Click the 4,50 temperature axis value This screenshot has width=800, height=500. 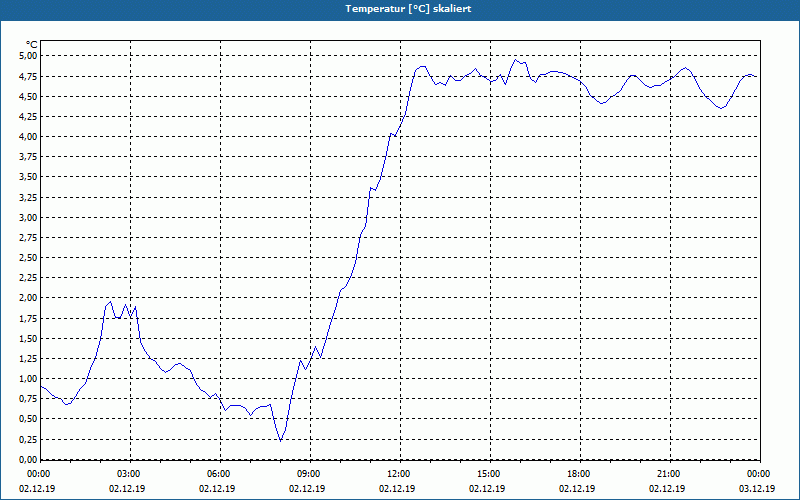(x=28, y=96)
